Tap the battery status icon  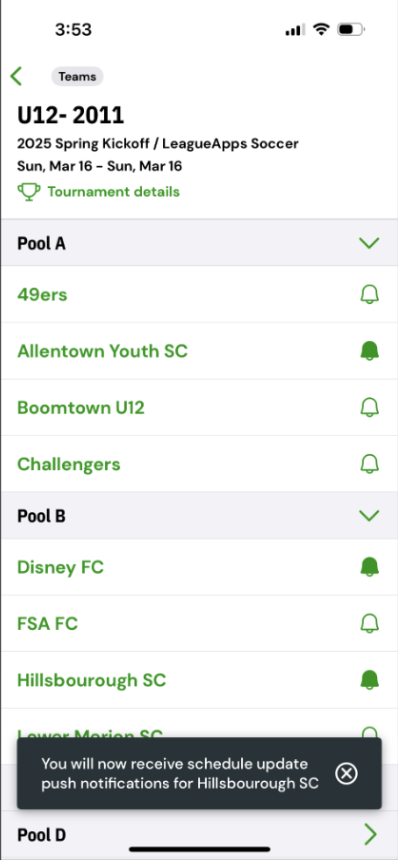[351, 30]
